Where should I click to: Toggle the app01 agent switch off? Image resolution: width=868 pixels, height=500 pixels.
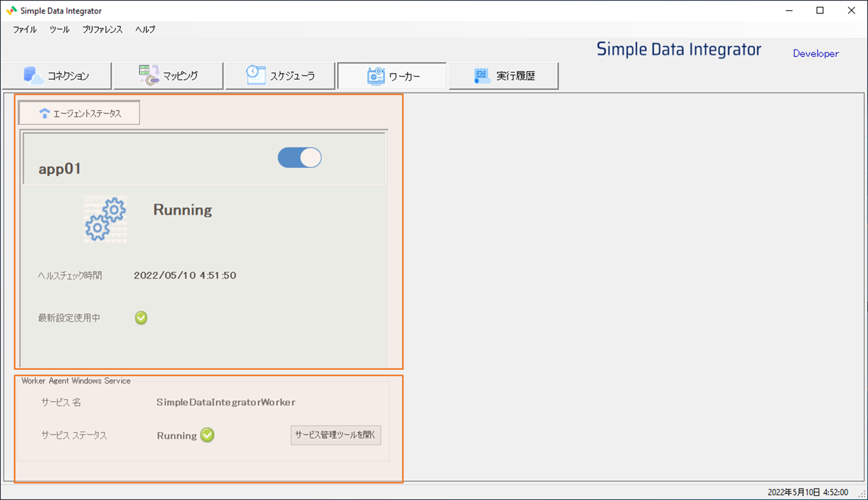pos(300,158)
